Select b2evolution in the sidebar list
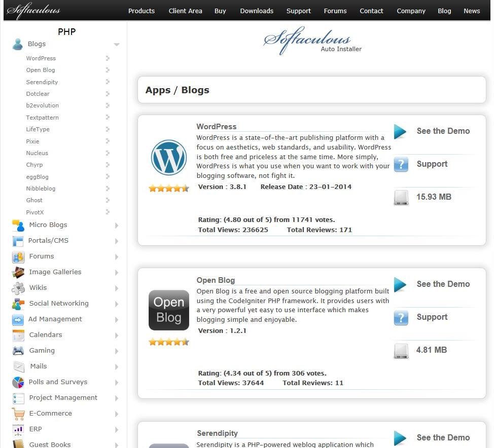The height and width of the screenshot is (448, 494). tap(42, 105)
